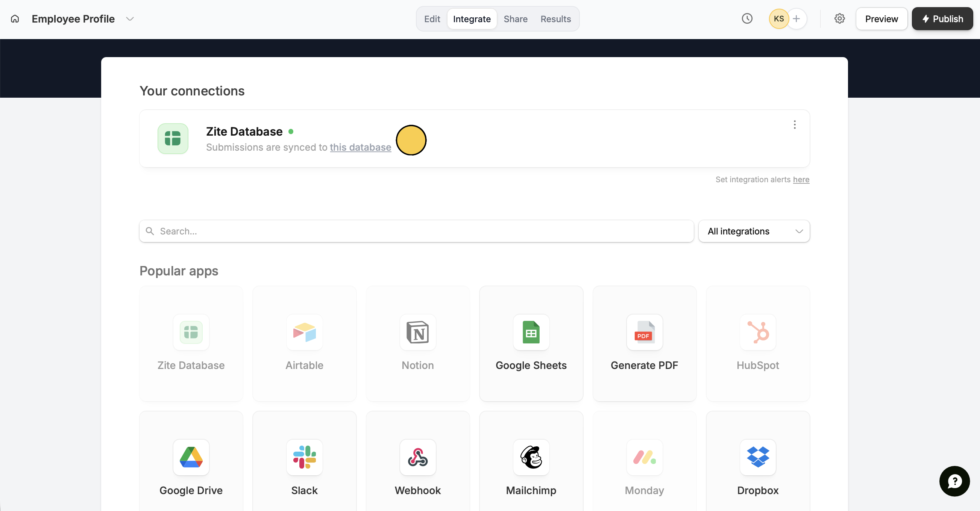The width and height of the screenshot is (980, 511).
Task: Open Zite Database connection options menu
Action: tap(794, 125)
